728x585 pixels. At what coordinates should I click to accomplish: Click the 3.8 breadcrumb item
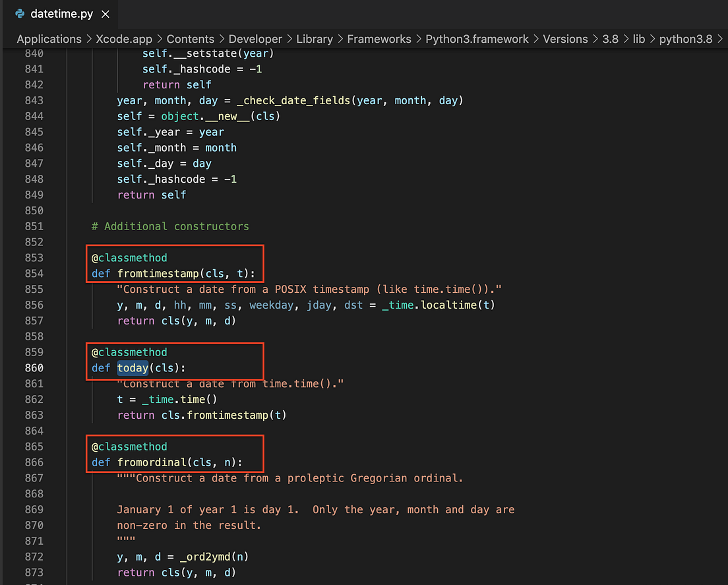point(610,39)
